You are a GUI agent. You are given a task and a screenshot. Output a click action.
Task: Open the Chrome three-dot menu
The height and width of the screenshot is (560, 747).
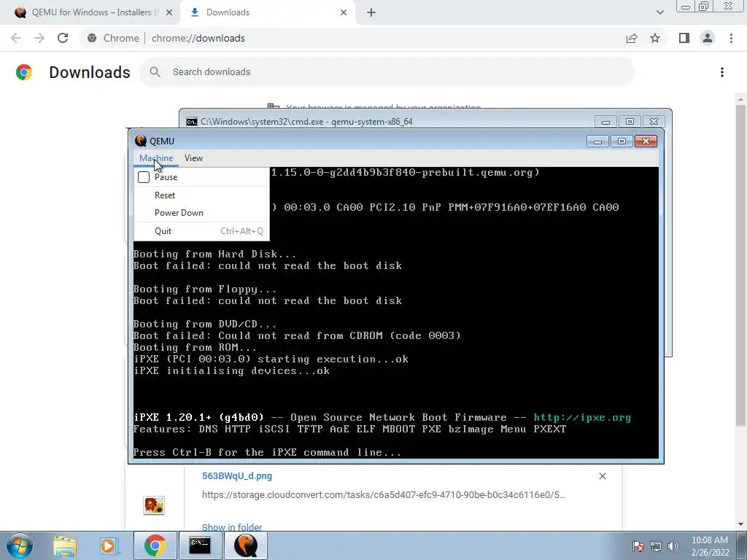tap(731, 38)
